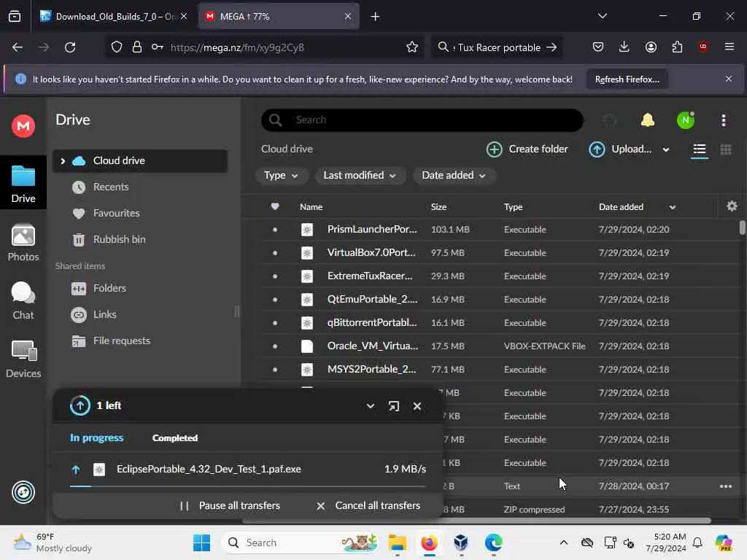
Task: Select EclipsePortable upload row
Action: click(x=248, y=470)
